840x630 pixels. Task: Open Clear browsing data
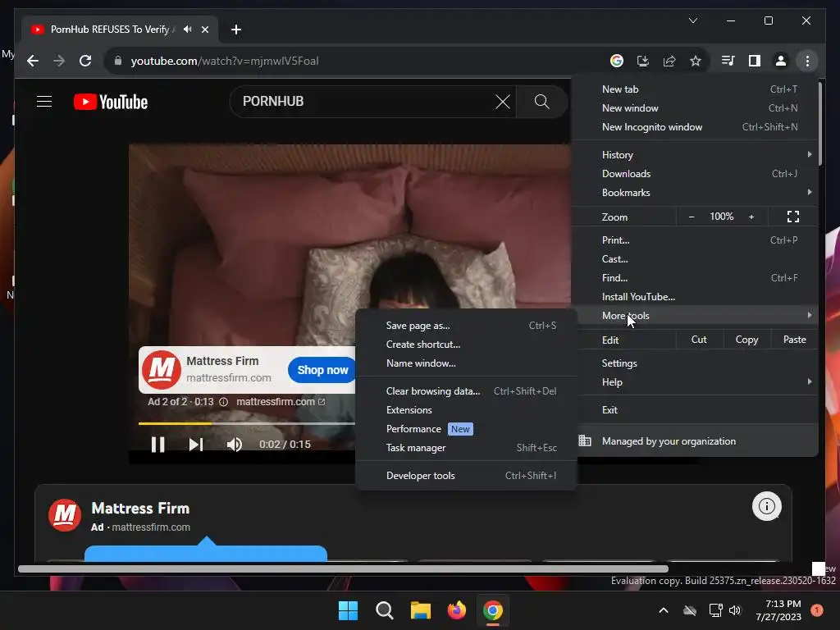click(466, 391)
